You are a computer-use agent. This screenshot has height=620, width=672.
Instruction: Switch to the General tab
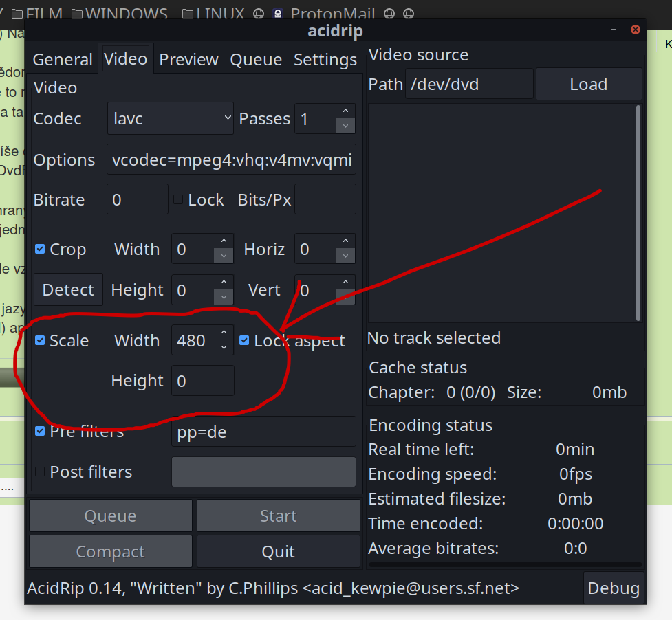63,60
